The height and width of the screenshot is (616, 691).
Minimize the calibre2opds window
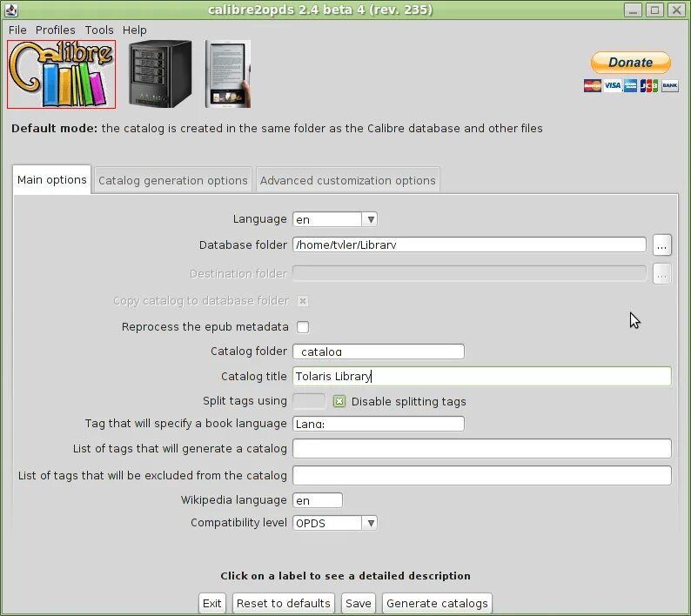click(x=634, y=10)
